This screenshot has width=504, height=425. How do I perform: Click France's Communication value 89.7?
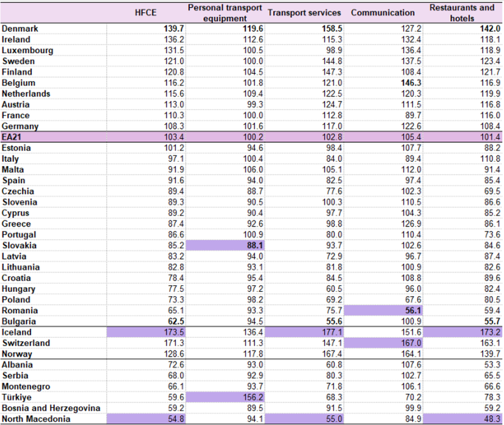[413, 115]
